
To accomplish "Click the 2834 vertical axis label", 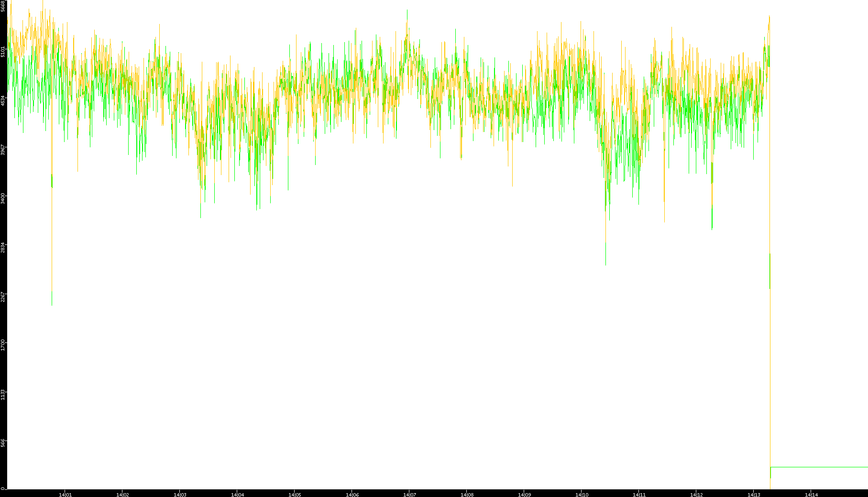I will click(3, 247).
